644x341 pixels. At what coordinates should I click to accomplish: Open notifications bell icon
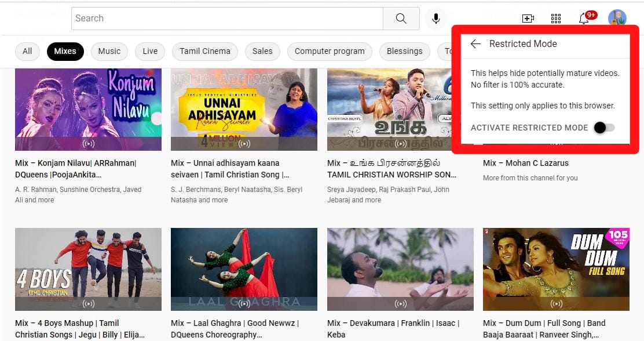click(584, 19)
